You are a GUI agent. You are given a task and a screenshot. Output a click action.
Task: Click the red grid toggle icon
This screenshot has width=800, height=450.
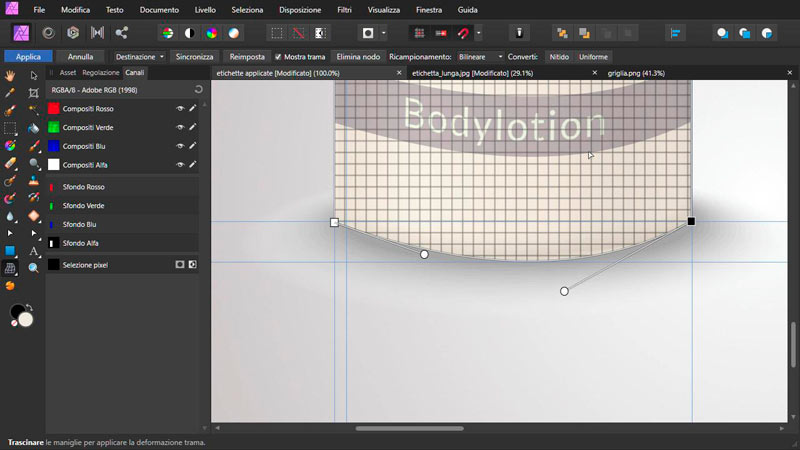tap(419, 33)
